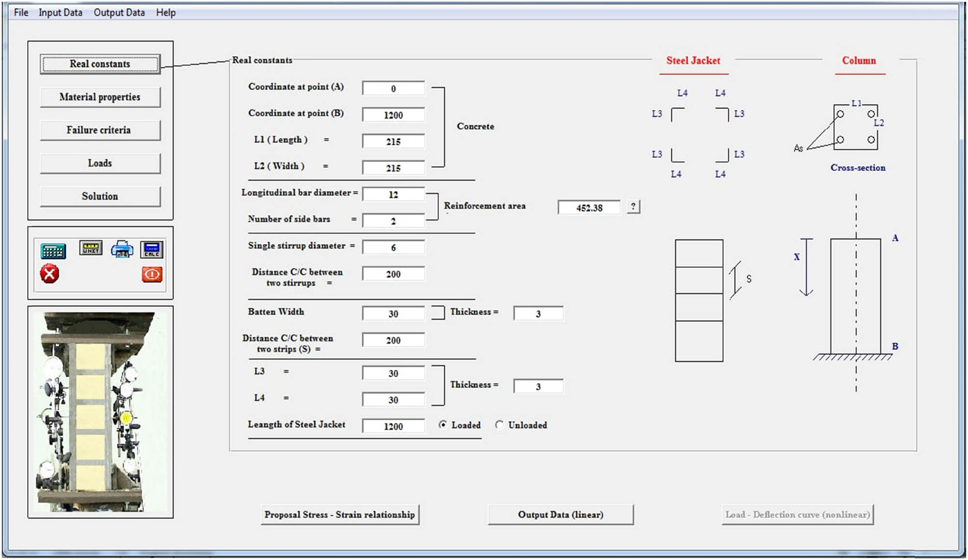Select the Loaded radio option
The width and height of the screenshot is (968, 560).
443,425
